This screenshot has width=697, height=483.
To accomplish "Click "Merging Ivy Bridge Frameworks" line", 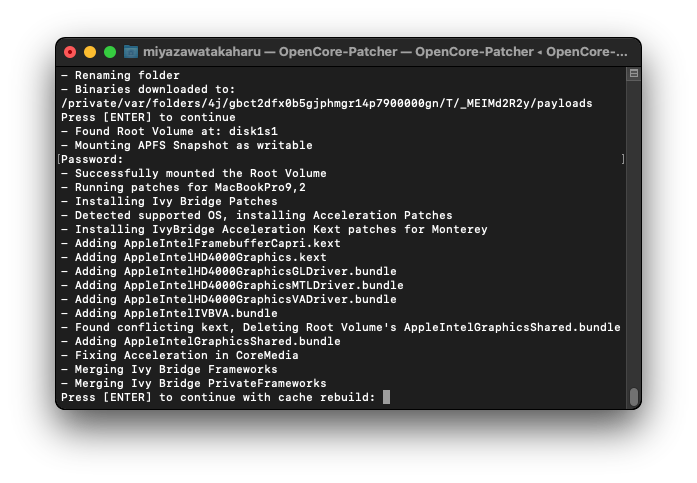I will point(169,369).
